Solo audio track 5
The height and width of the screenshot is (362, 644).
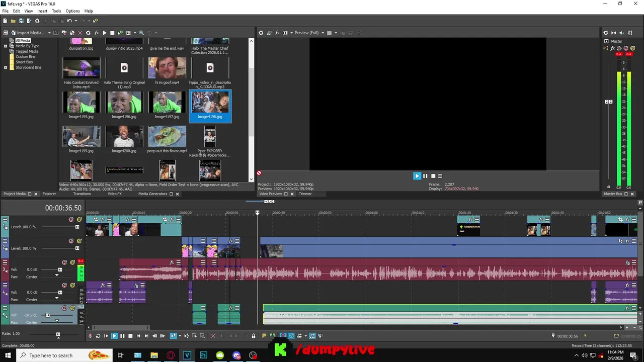72,308
